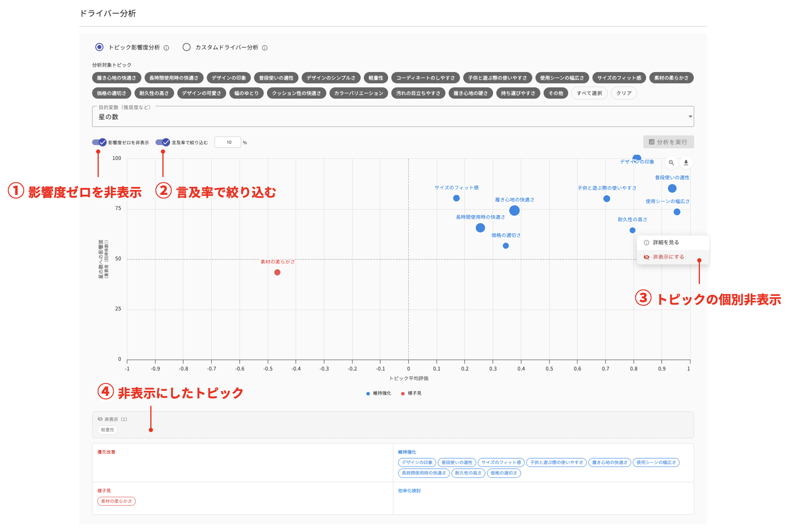Click 普段使いの適性 chip in the 維持強化 quadrant
Viewport: 794px width, 532px height.
(457, 463)
